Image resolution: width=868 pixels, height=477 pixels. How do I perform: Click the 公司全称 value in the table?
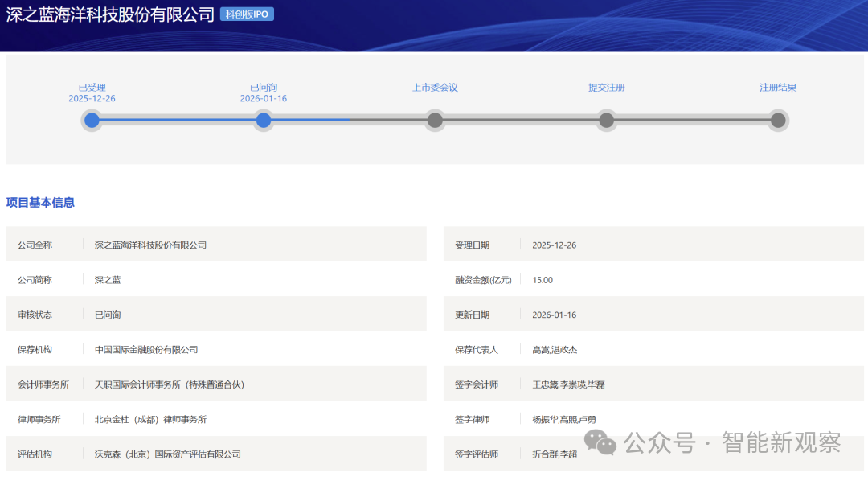150,245
